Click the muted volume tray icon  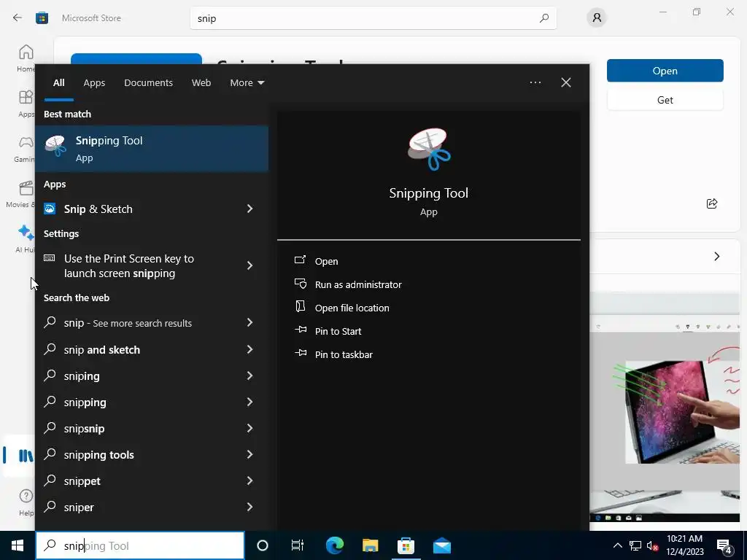[x=653, y=545]
